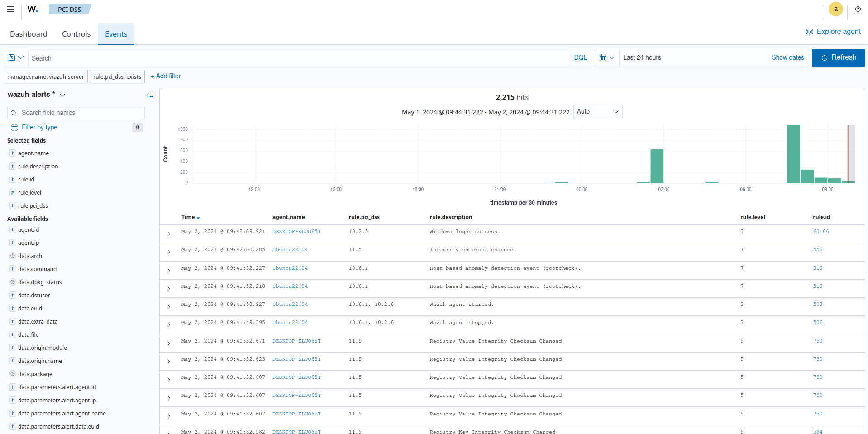Image resolution: width=868 pixels, height=434 pixels.
Task: Switch to the Dashboard tab
Action: pos(29,34)
